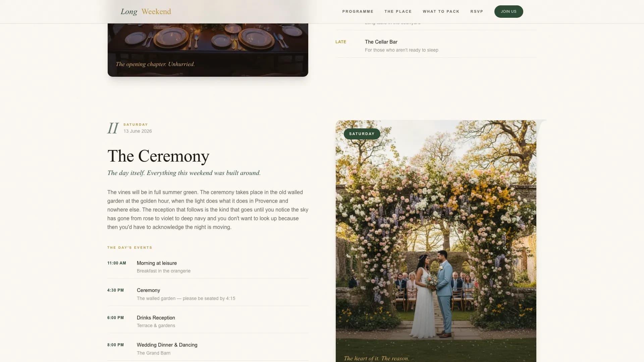Select The Cellar Bar event row
Viewport: 644px width, 362px height.
pos(381,42)
